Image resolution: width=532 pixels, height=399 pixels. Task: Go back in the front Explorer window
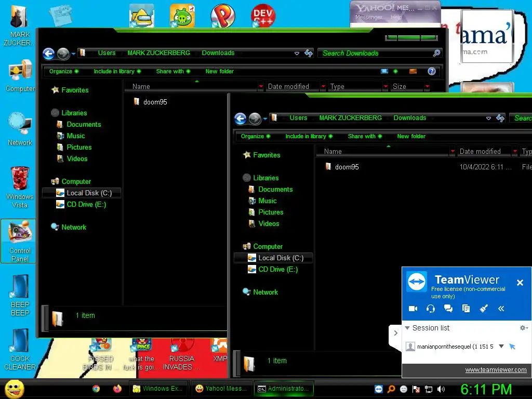coord(240,118)
